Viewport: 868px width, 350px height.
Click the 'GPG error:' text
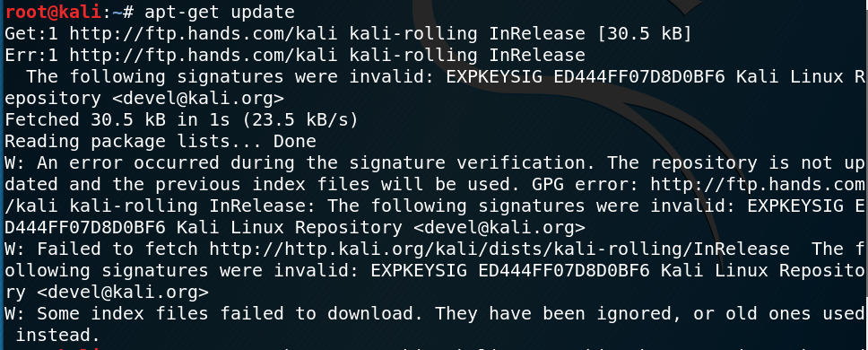tap(586, 184)
